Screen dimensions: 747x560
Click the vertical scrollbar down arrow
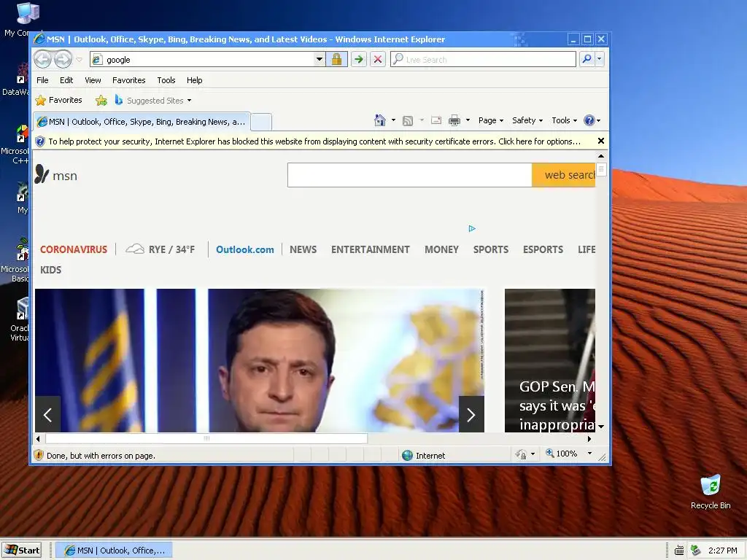[601, 427]
